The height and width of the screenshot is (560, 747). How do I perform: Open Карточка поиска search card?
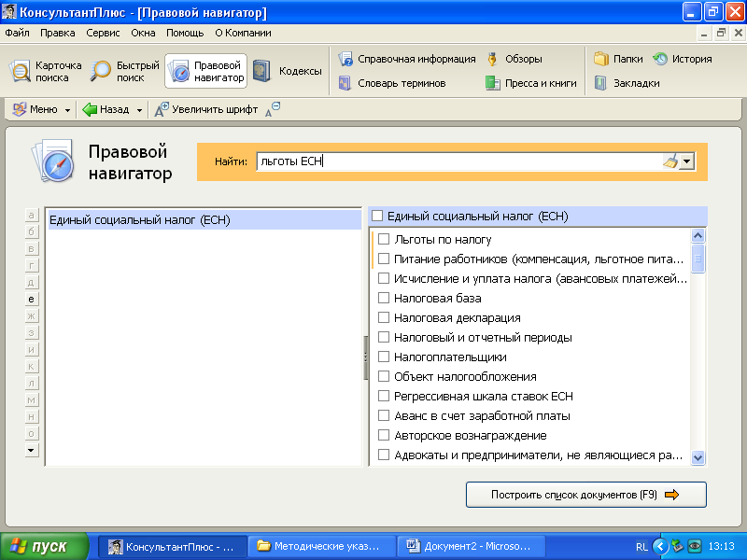coord(45,72)
